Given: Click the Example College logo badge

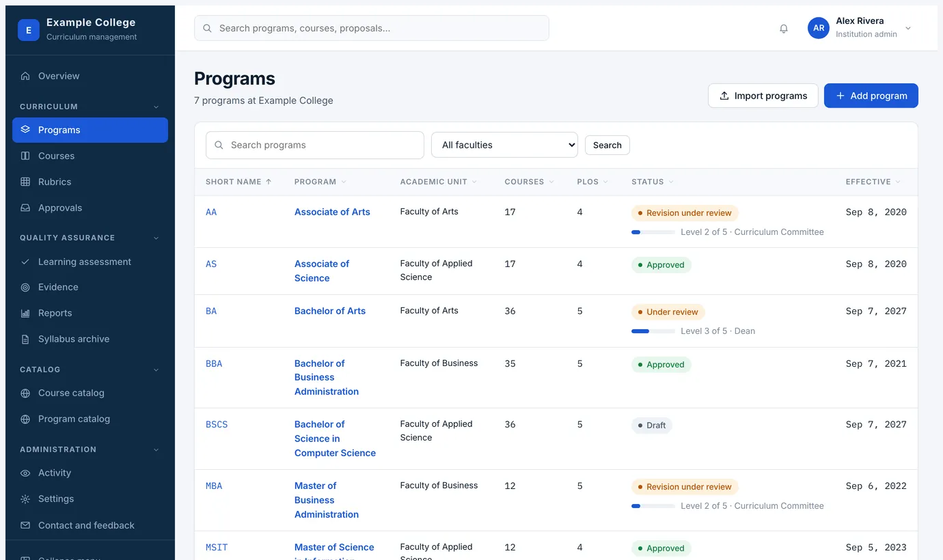Looking at the screenshot, I should coord(29,30).
